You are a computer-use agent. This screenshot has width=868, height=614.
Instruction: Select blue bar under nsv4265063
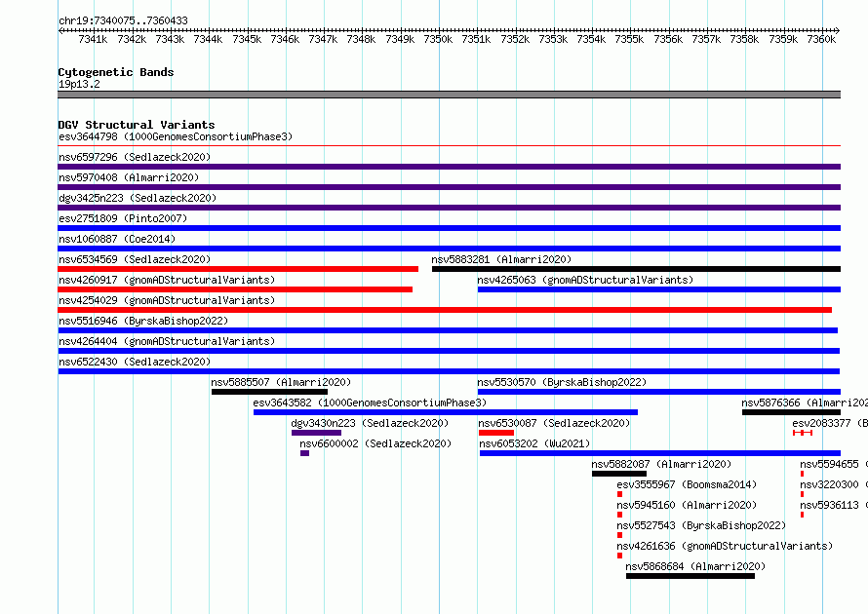point(658,289)
